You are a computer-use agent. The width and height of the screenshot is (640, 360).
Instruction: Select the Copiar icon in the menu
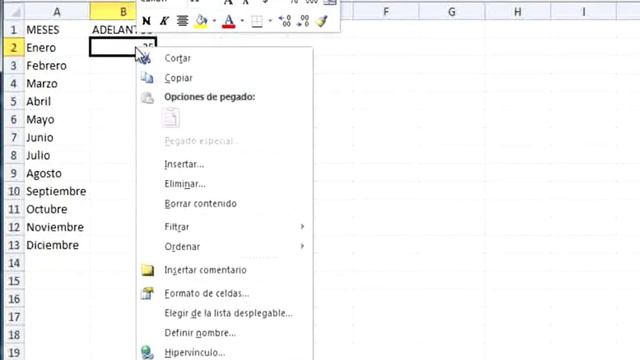pyautogui.click(x=147, y=78)
